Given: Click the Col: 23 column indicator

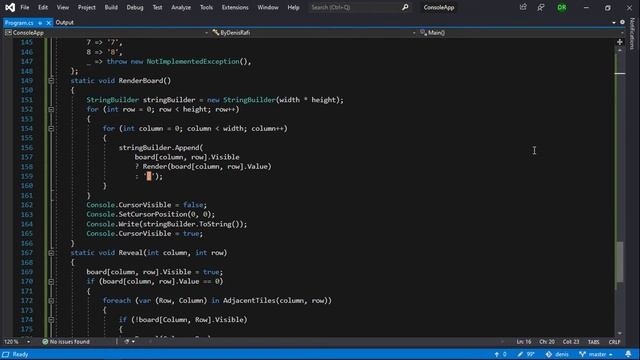Looking at the screenshot, I should (x=571, y=342).
